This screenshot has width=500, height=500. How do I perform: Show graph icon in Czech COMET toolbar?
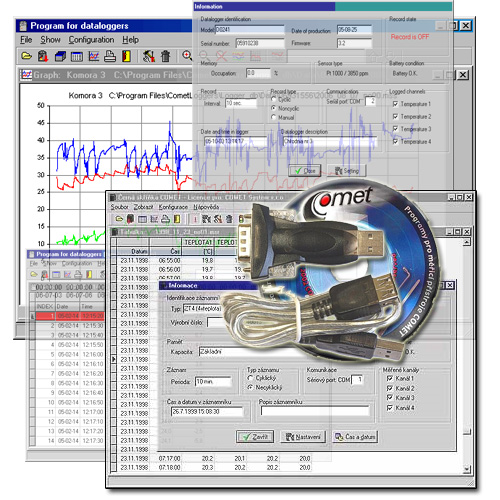click(154, 219)
